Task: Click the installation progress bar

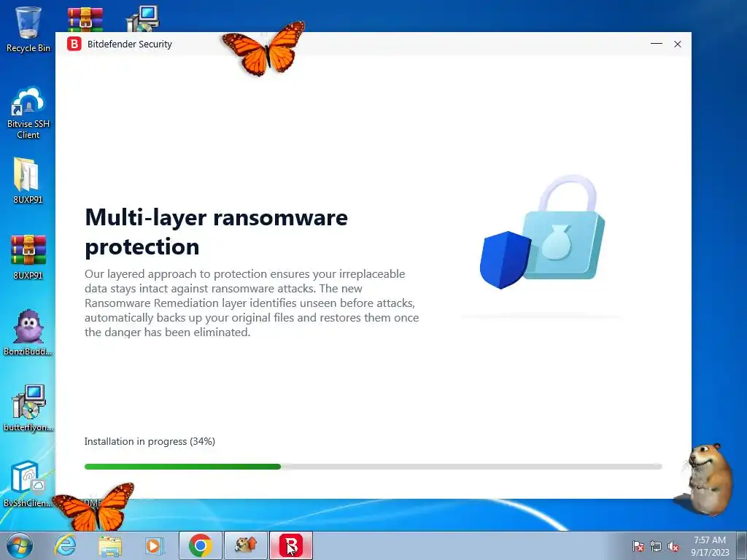Action: coord(373,467)
